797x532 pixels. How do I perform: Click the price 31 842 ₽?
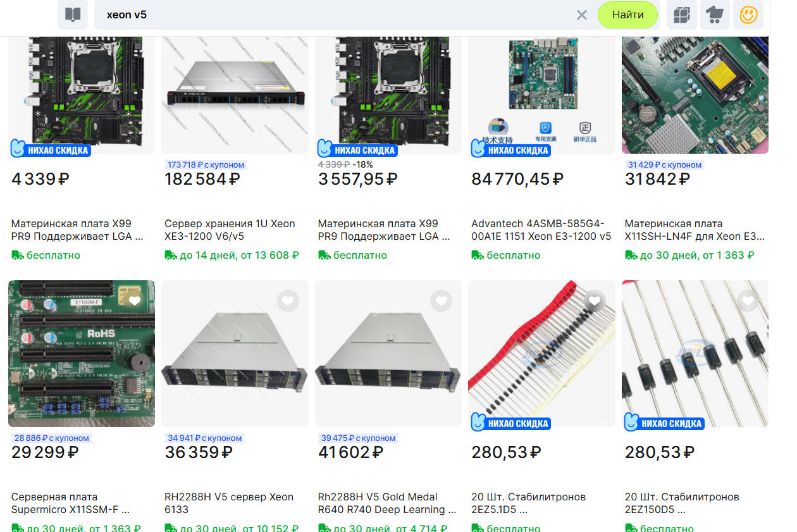[x=657, y=179]
